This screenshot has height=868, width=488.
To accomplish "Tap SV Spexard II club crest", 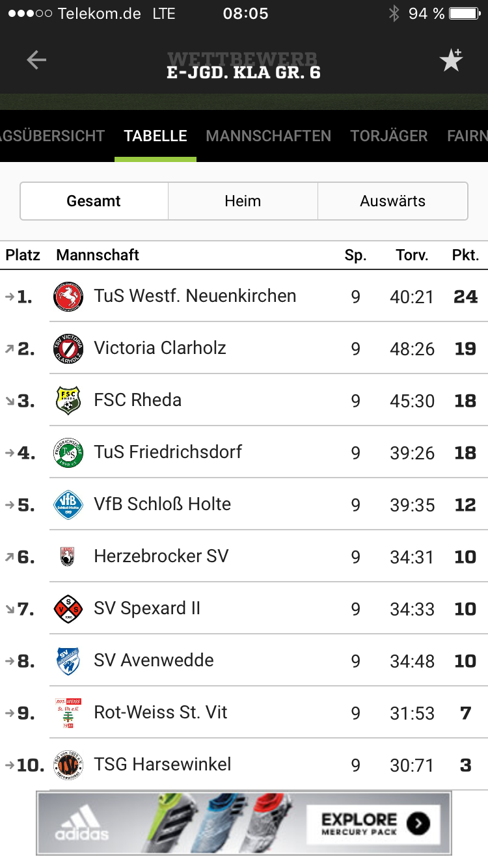I will point(68,609).
